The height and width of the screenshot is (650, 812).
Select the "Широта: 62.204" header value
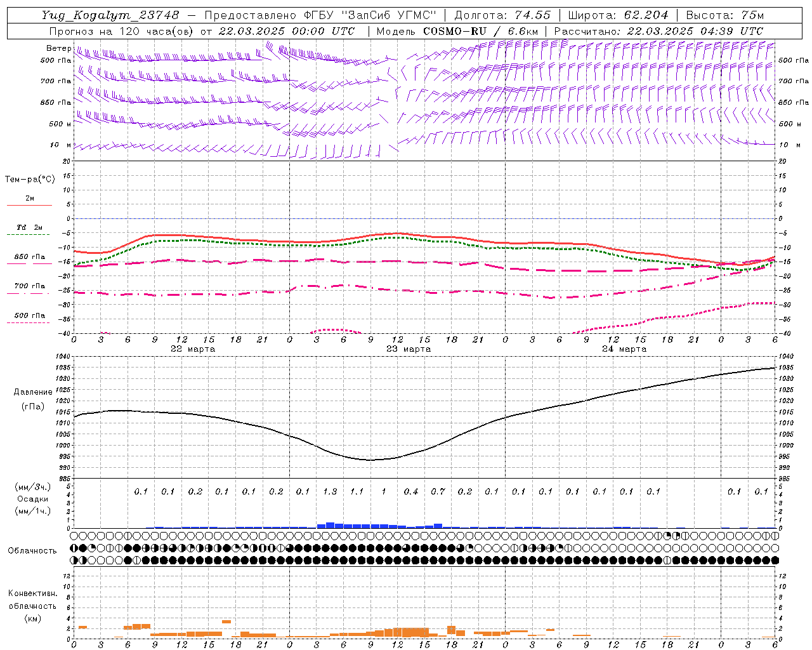(618, 15)
